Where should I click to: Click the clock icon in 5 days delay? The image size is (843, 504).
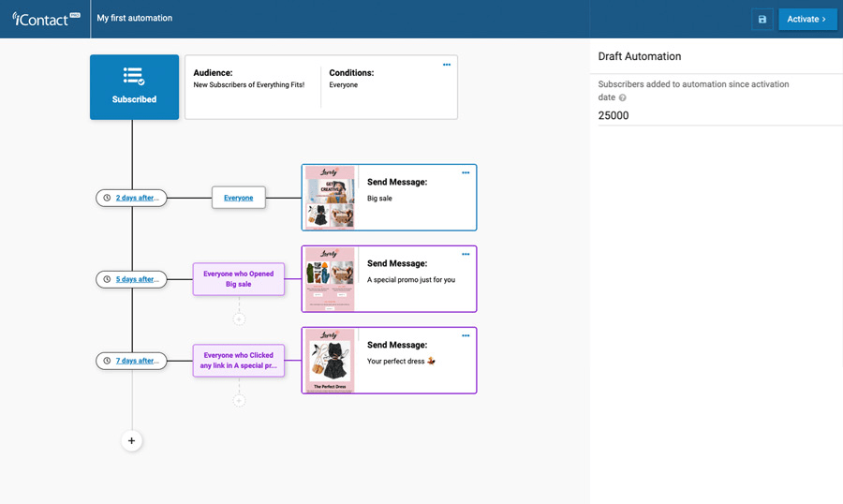(x=107, y=279)
